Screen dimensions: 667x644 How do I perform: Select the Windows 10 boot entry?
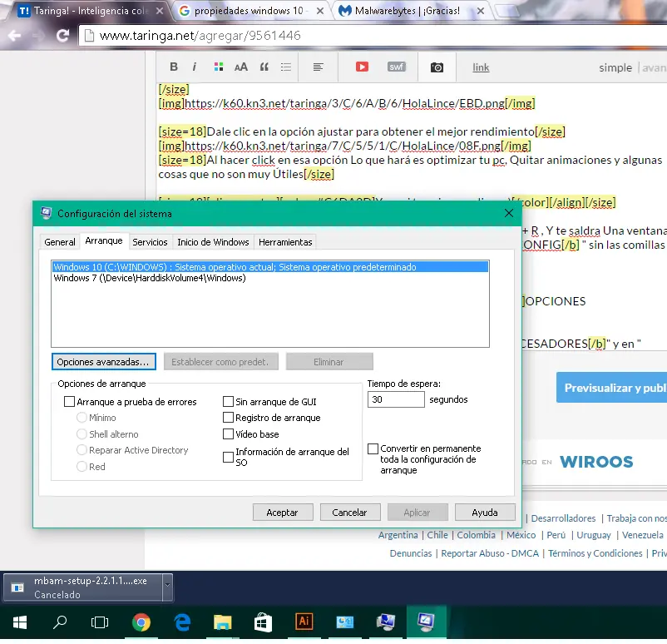point(270,267)
